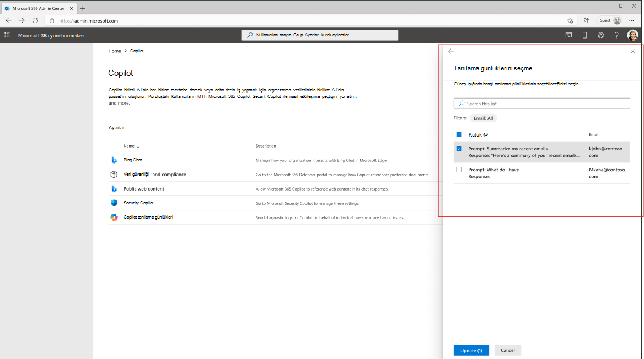Image resolution: width=644 pixels, height=359 pixels.
Task: Open Copilot tanılama günlükleri setting
Action: pyautogui.click(x=148, y=217)
